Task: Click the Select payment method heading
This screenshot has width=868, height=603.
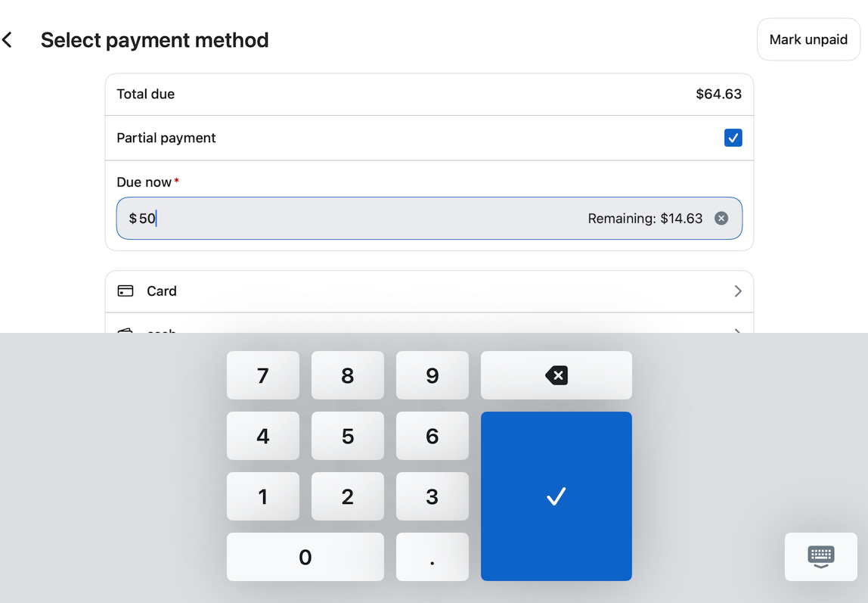Action: (x=154, y=40)
